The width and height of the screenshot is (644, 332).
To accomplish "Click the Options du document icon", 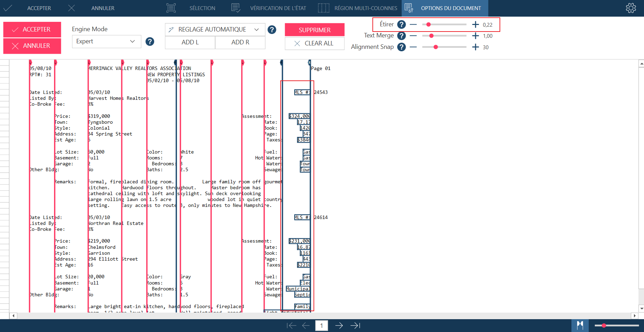I will pos(409,8).
